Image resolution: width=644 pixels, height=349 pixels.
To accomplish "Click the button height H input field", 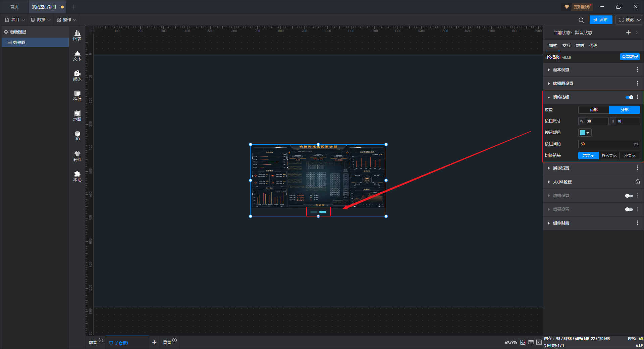I will [628, 121].
